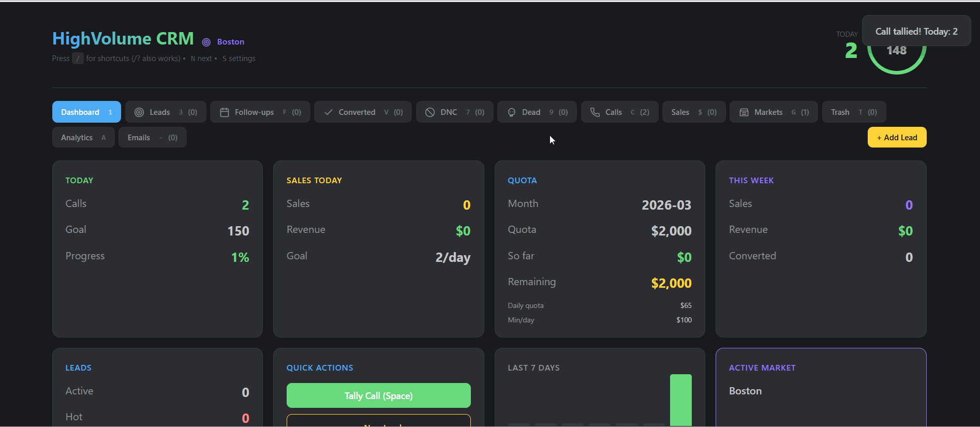Click the Follow-ups calendar icon
Image resolution: width=980 pixels, height=427 pixels.
click(225, 112)
